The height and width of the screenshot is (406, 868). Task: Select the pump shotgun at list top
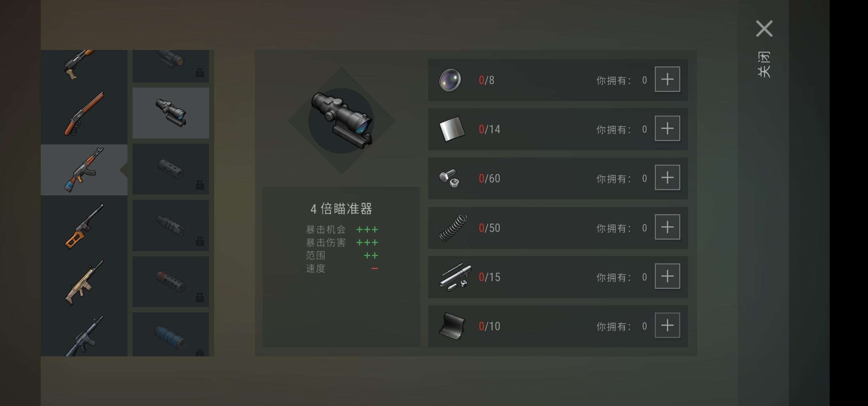tap(84, 66)
